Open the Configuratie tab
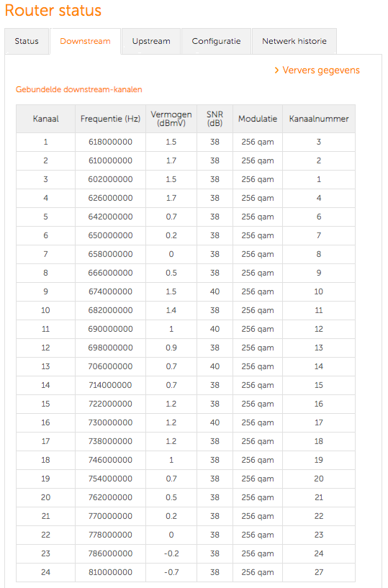 pos(216,41)
